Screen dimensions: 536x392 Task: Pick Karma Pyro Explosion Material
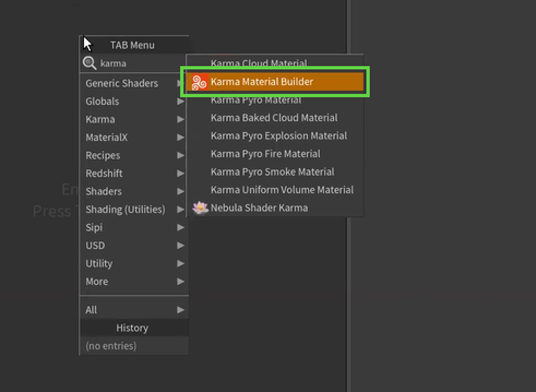279,136
